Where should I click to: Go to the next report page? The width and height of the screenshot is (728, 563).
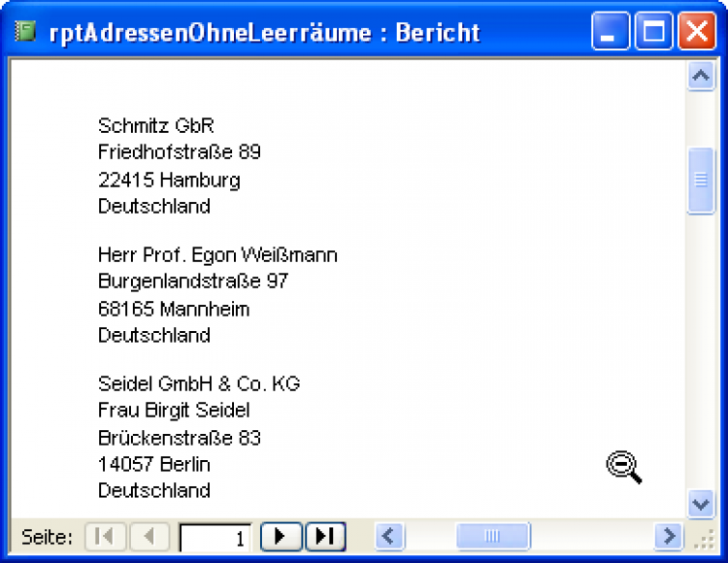point(281,536)
